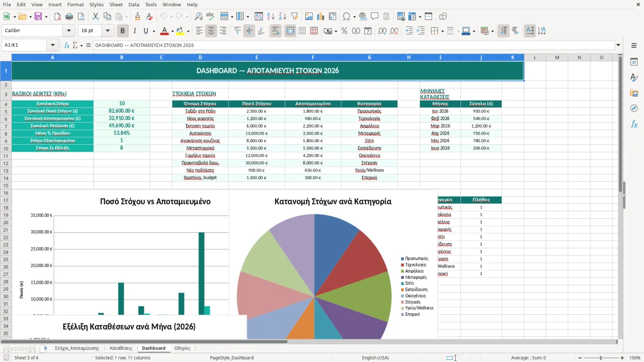Click the Sort dialog icon
Viewport: 644px width, 362px height.
pos(259,17)
